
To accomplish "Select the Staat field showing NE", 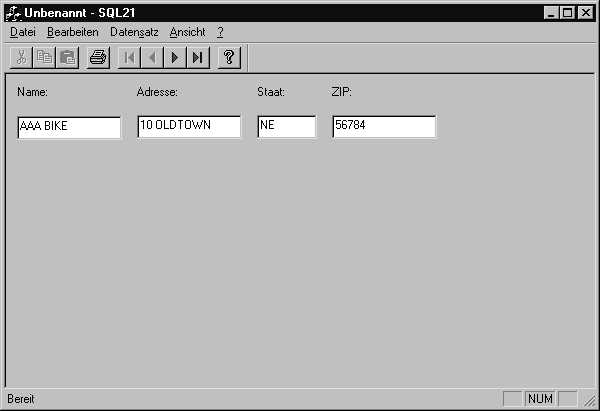I will 286,127.
